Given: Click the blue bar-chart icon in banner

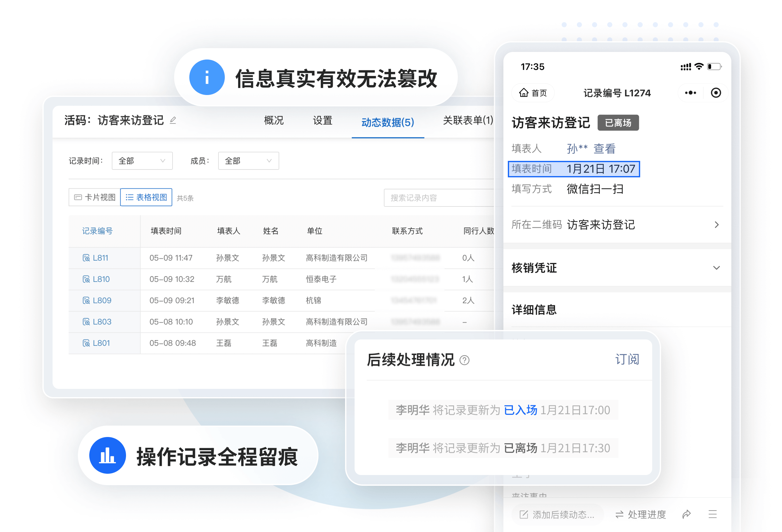Looking at the screenshot, I should [x=108, y=455].
